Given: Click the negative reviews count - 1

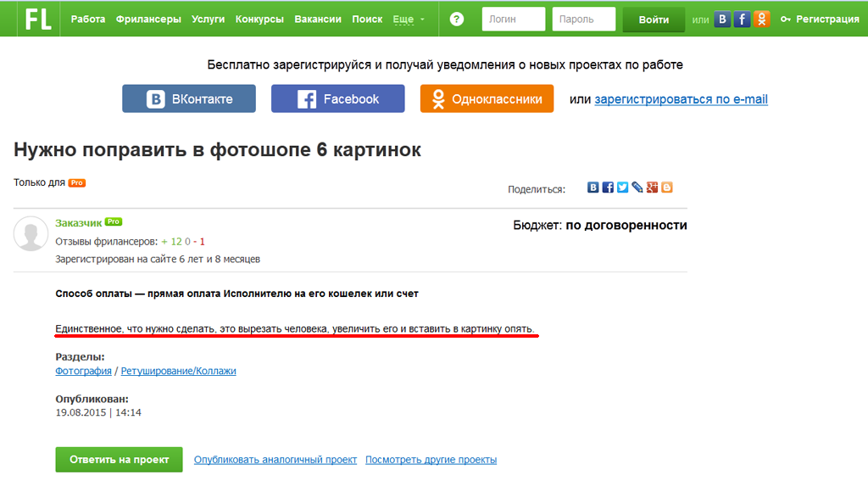Looking at the screenshot, I should coord(199,242).
